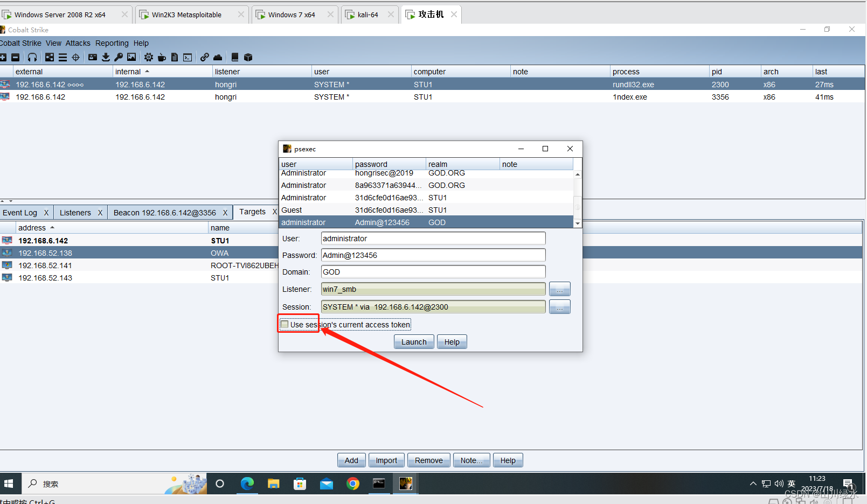Open keystrokes with the key icon
The height and width of the screenshot is (504, 867).
click(119, 57)
